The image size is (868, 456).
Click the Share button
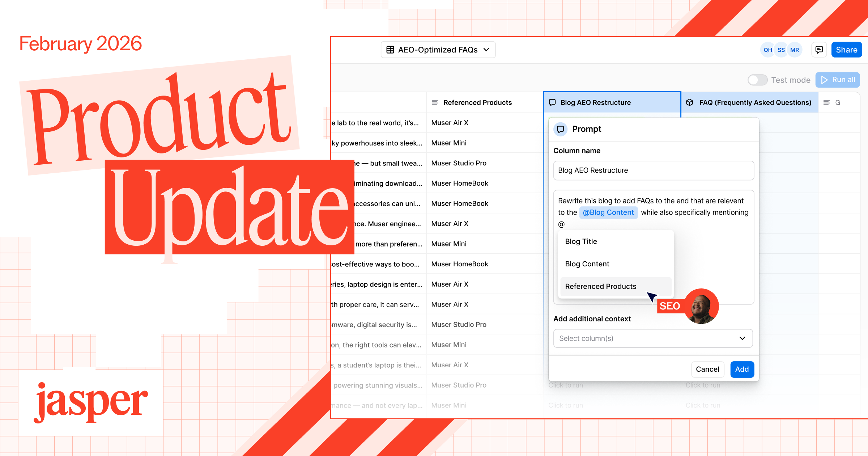point(846,50)
